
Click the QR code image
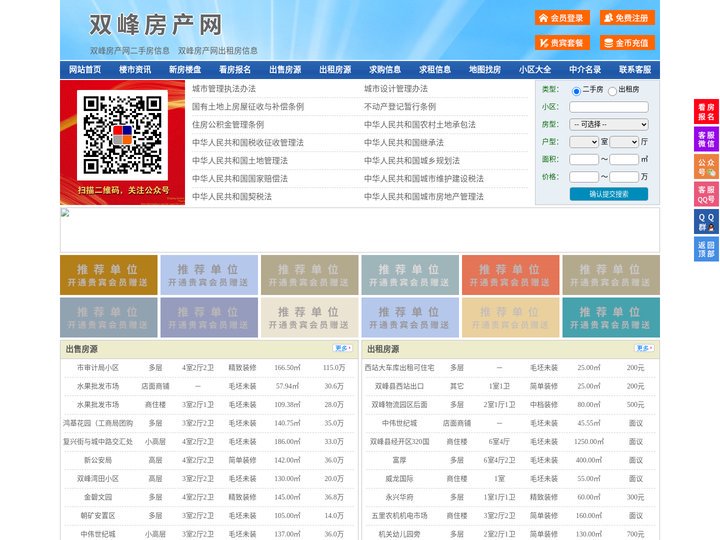tap(122, 135)
